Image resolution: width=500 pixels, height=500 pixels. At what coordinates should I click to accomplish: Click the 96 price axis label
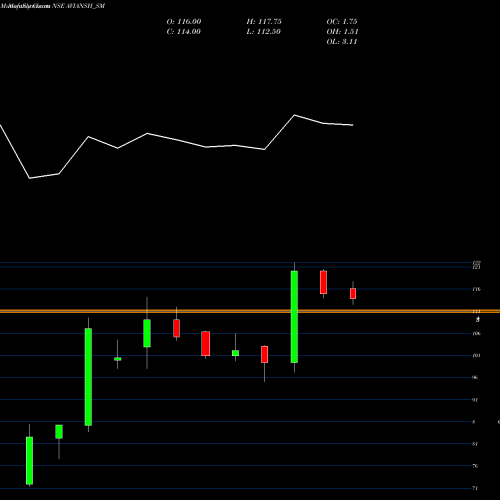point(475,377)
